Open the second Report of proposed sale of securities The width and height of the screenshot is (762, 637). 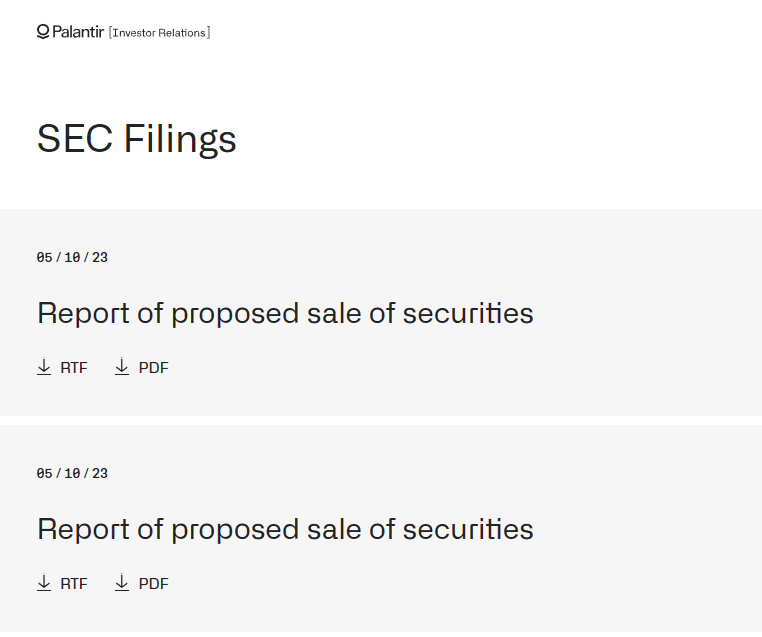285,529
